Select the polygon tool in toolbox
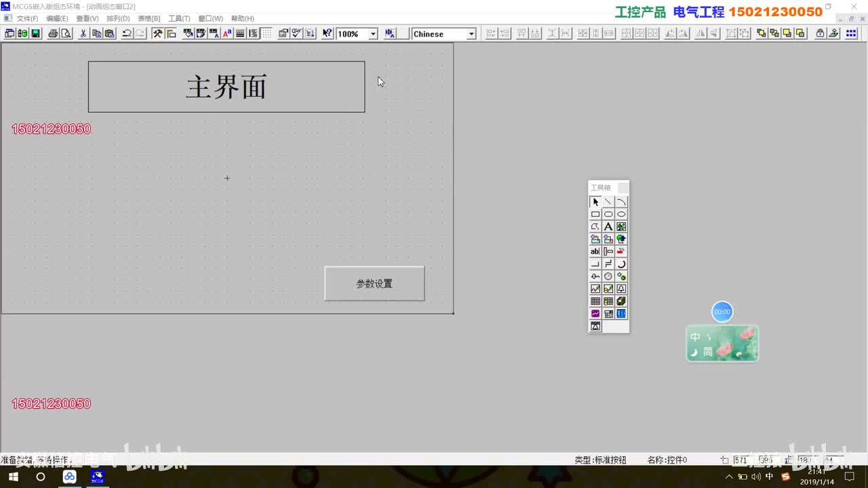Image resolution: width=868 pixels, height=488 pixels. click(595, 226)
